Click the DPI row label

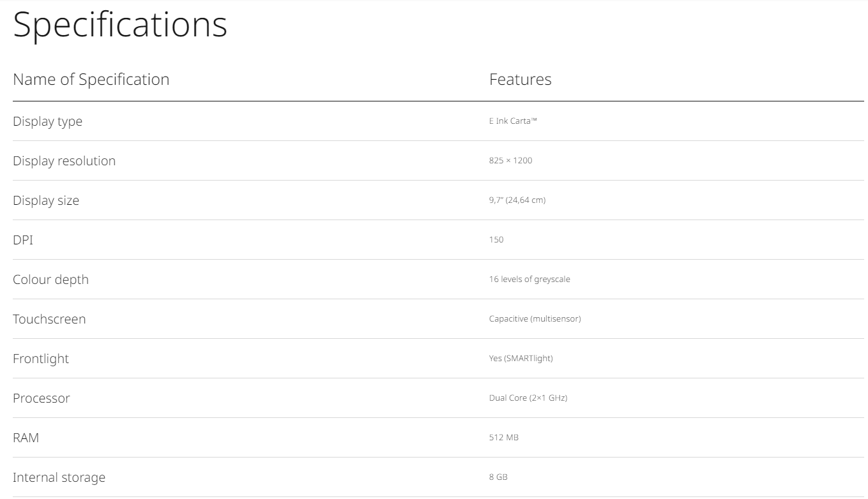click(x=23, y=240)
